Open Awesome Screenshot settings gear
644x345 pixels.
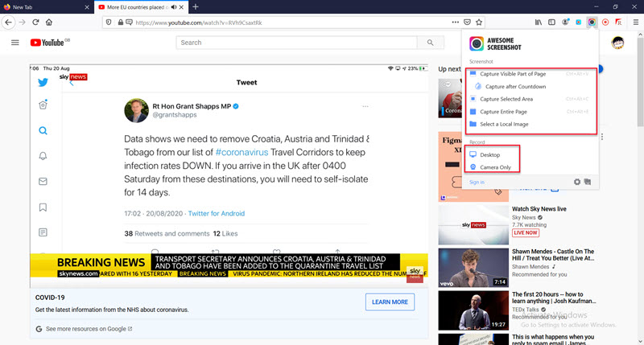[577, 182]
